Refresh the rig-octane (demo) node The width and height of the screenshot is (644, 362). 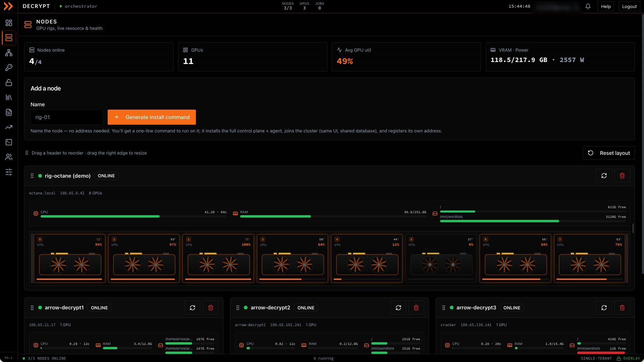click(x=604, y=176)
